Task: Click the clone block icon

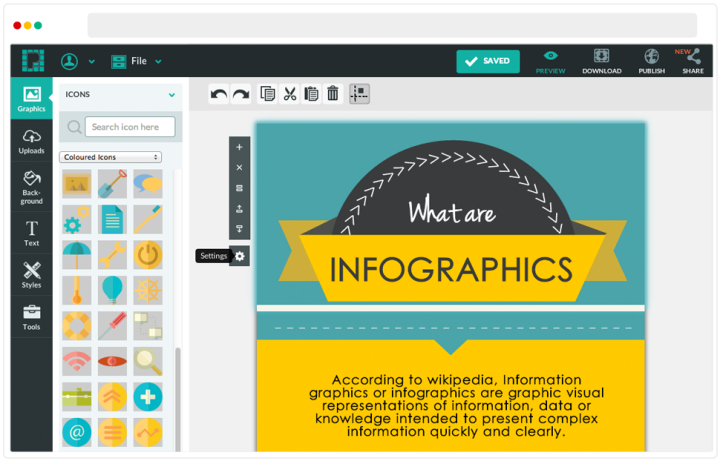Action: pyautogui.click(x=239, y=188)
